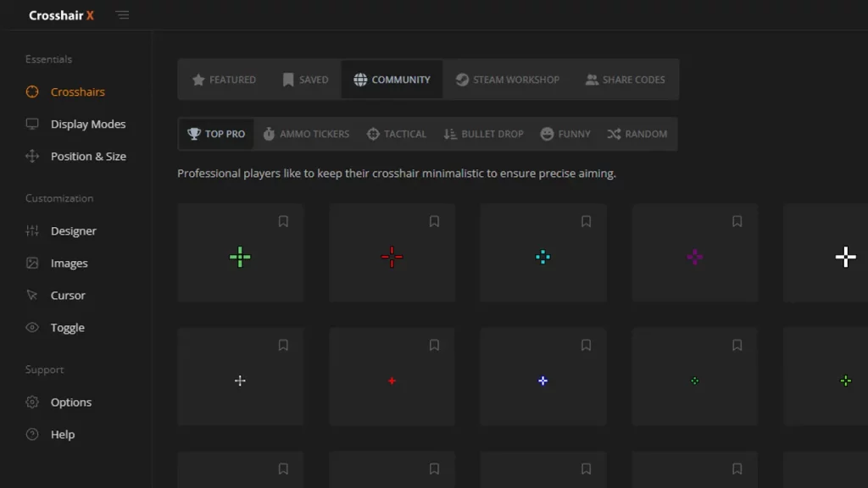Select the small red plus crosshair
The height and width of the screenshot is (488, 868).
pyautogui.click(x=392, y=380)
